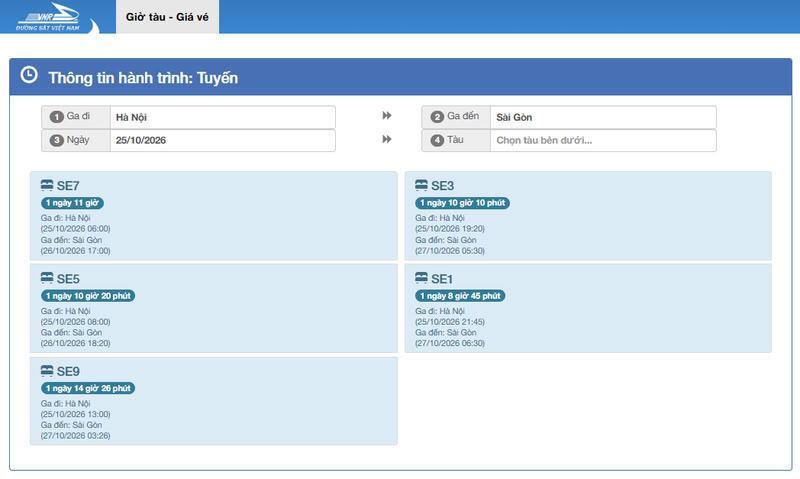The width and height of the screenshot is (800, 479).
Task: Click the double arrow icon between Hà Nội and Sài Gòn
Action: click(387, 116)
